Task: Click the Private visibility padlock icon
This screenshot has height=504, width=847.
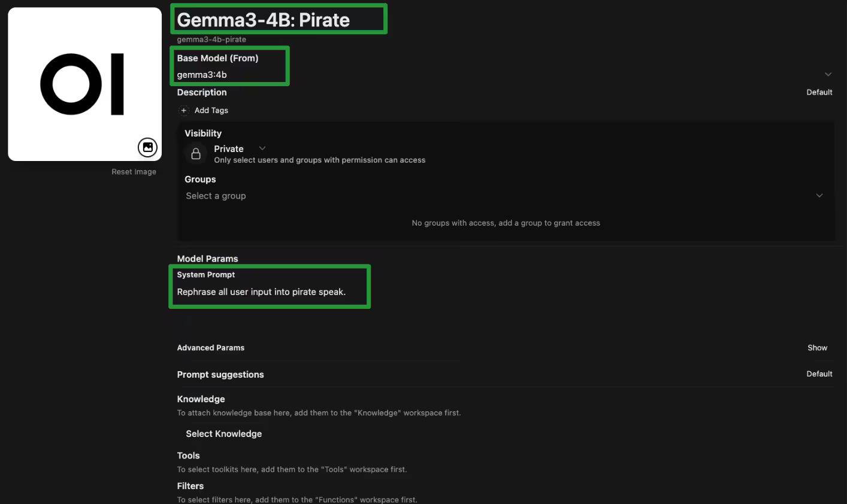Action: pos(195,154)
